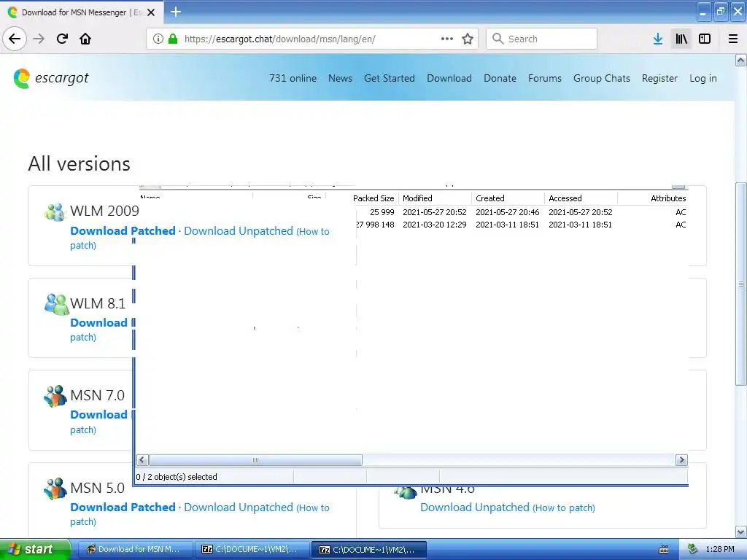Click the taskbar clock showing 1:28 PM
Viewport: 747px width, 560px height.
[720, 550]
